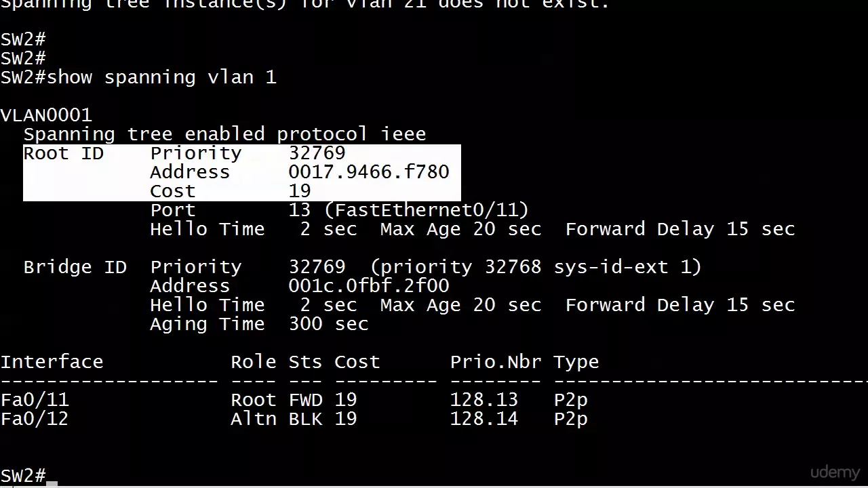Click the 128.13 priority number
Screen dimensions: 868x488
(484, 400)
